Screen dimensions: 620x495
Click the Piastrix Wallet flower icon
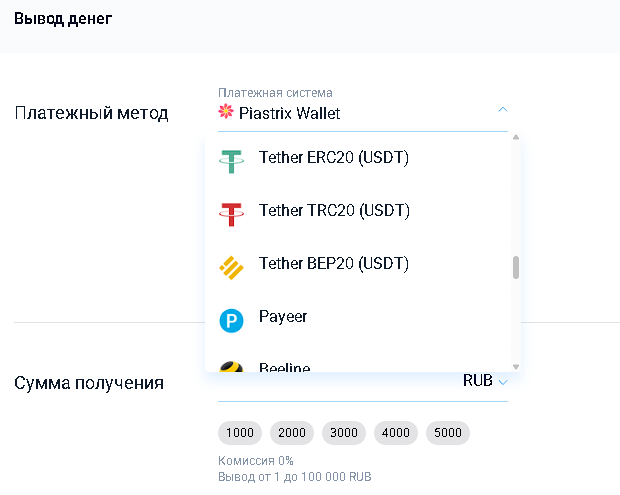[226, 113]
